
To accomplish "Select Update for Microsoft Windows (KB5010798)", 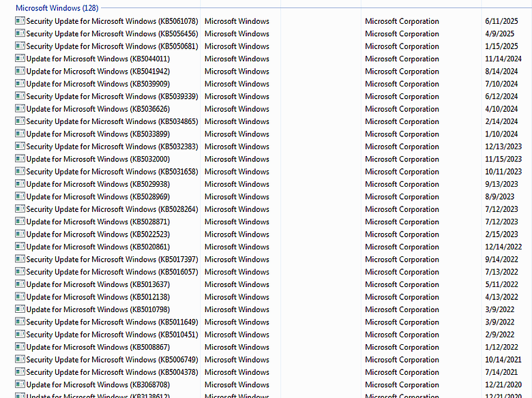I will tap(98, 309).
